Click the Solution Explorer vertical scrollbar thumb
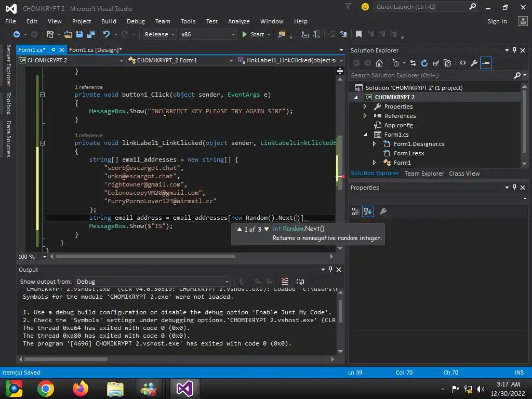 tap(525, 122)
